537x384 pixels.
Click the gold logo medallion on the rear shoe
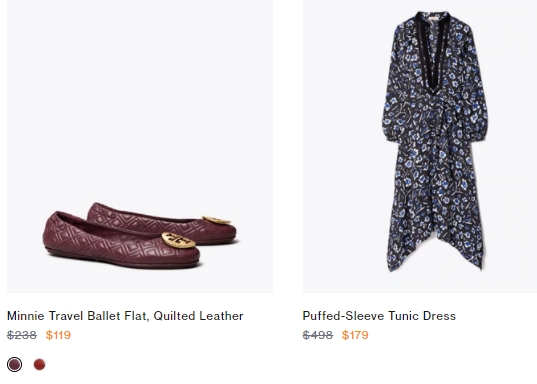pos(216,220)
